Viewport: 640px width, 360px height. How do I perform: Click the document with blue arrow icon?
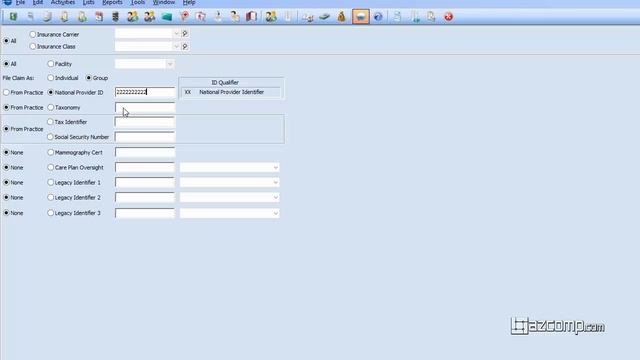pos(415,17)
